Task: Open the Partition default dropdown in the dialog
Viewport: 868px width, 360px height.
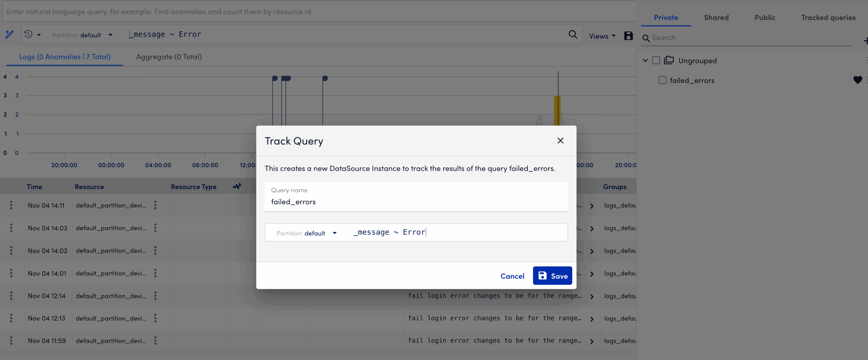Action: pyautogui.click(x=335, y=233)
